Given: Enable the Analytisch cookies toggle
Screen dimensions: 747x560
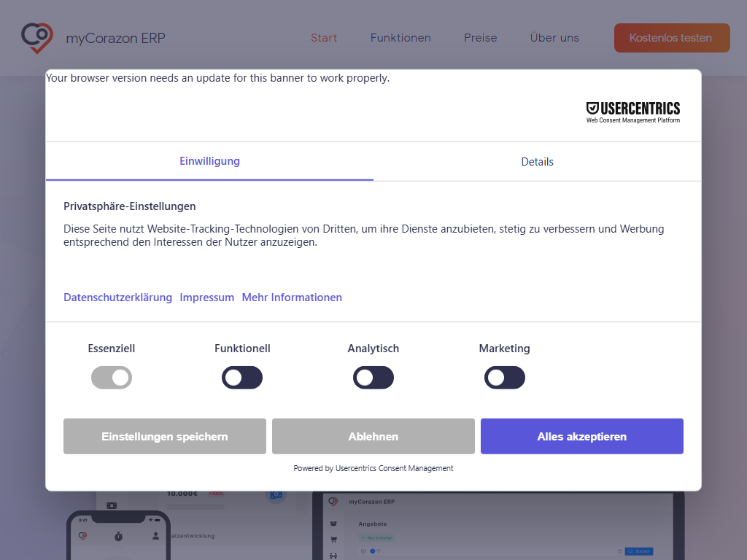Looking at the screenshot, I should (373, 378).
